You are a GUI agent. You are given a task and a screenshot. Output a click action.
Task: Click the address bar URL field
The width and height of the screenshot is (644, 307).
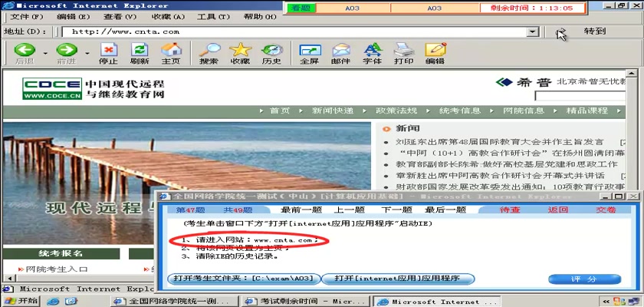coord(294,31)
